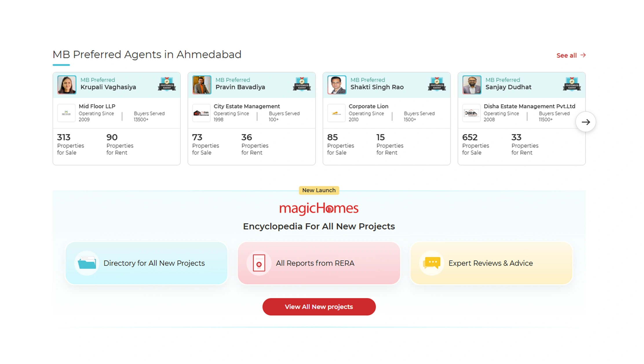This screenshot has height=364, width=644.
Task: Click the Disha Estate Management logo
Action: [471, 113]
